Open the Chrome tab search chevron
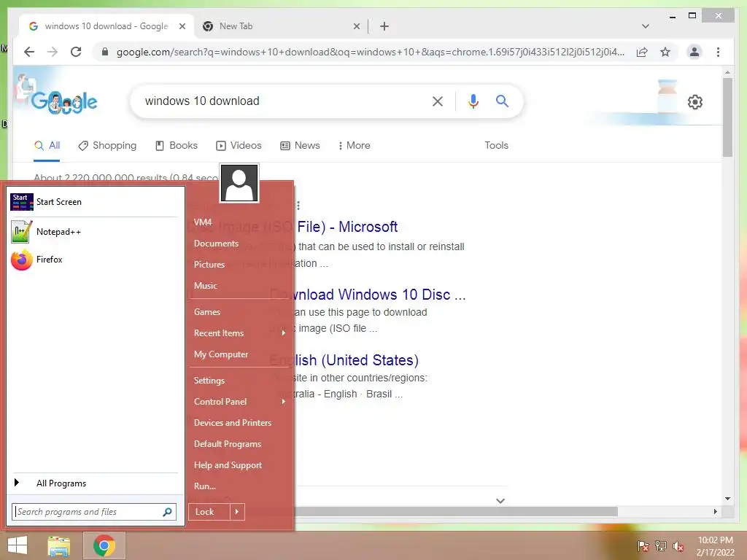747x560 pixels. pos(646,26)
